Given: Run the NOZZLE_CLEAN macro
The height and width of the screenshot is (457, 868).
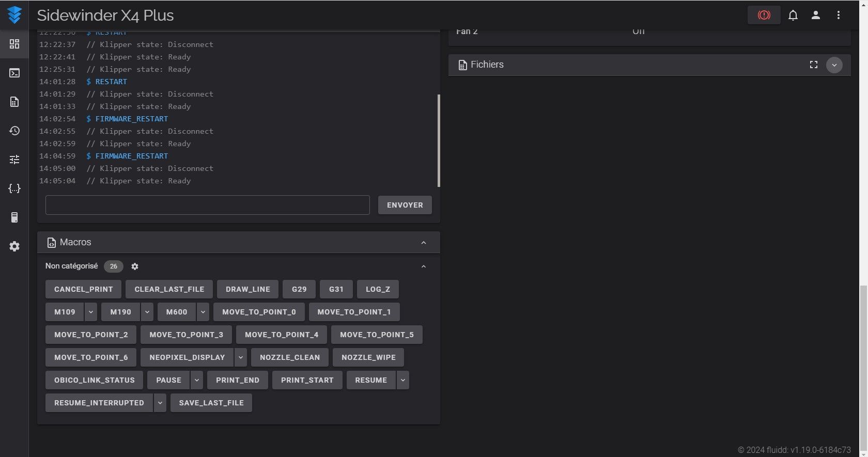Looking at the screenshot, I should pyautogui.click(x=290, y=357).
